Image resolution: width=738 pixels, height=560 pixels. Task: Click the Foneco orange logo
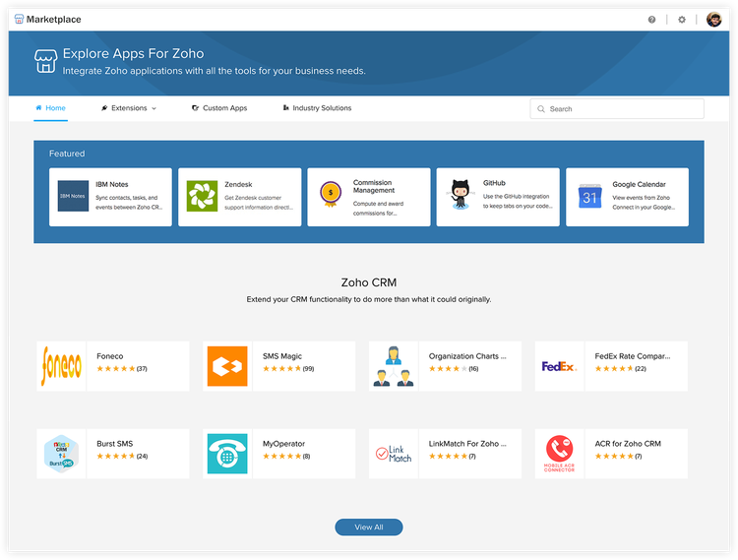[x=61, y=366]
